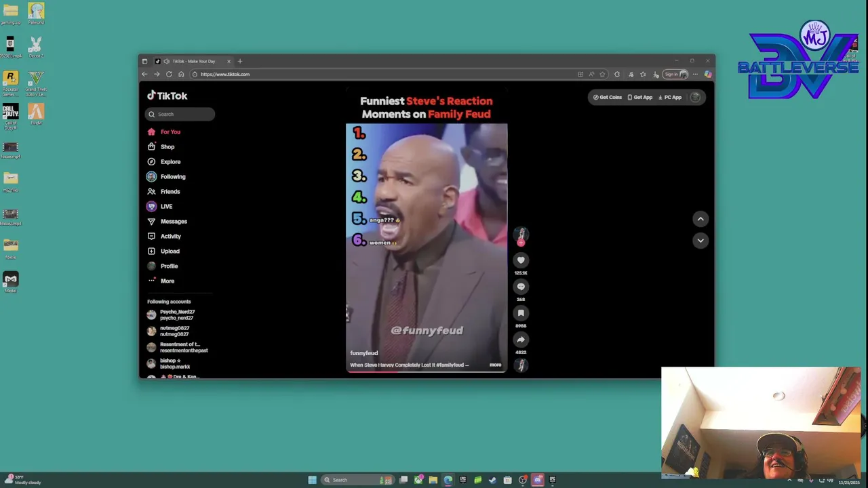Image resolution: width=868 pixels, height=488 pixels.
Task: Open a new browser tab
Action: (239, 62)
